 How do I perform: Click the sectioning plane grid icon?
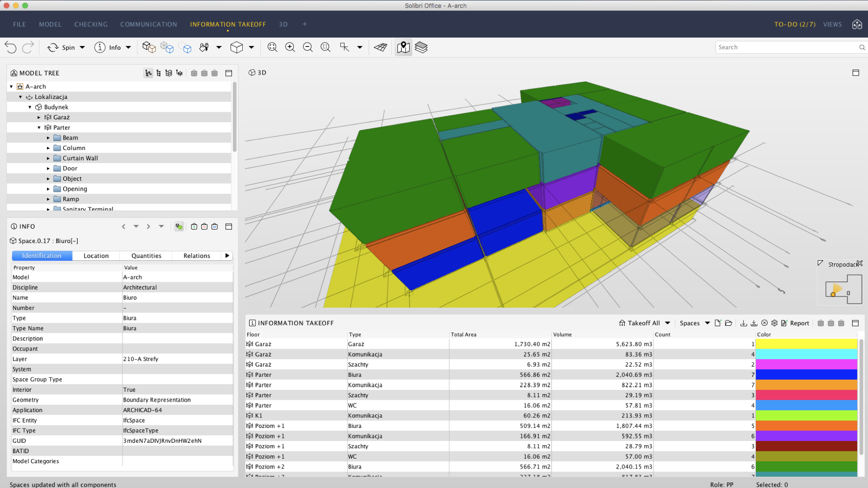(381, 47)
